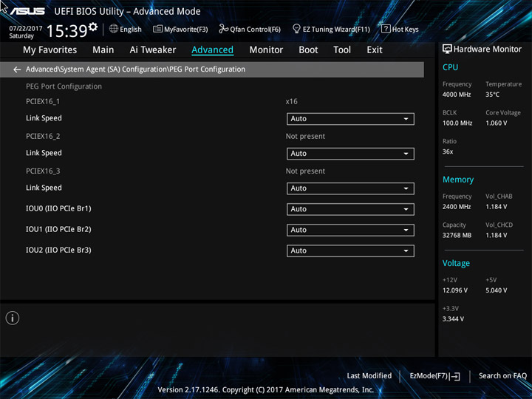
Task: Open the PCIEX16_2 Link Speed dropdown
Action: [x=350, y=154]
